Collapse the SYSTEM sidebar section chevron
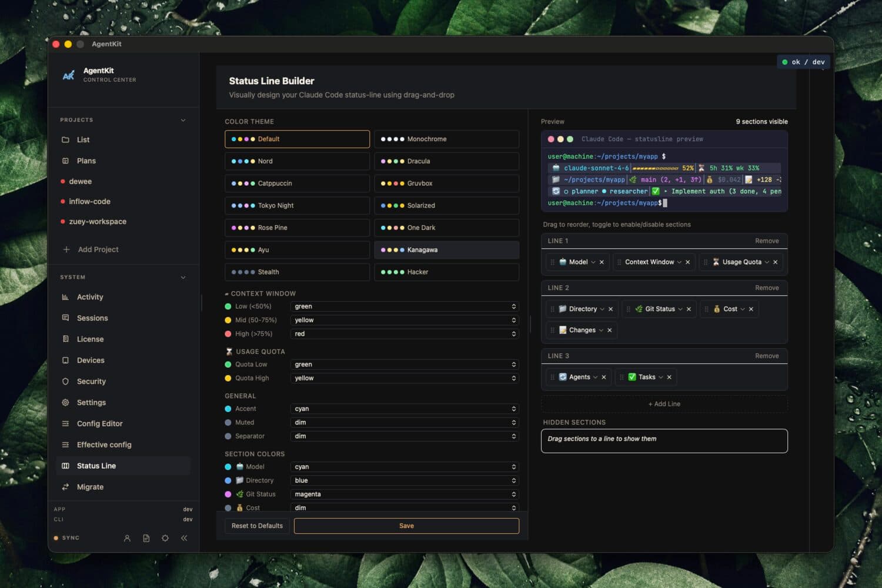The height and width of the screenshot is (588, 882). [x=183, y=277]
